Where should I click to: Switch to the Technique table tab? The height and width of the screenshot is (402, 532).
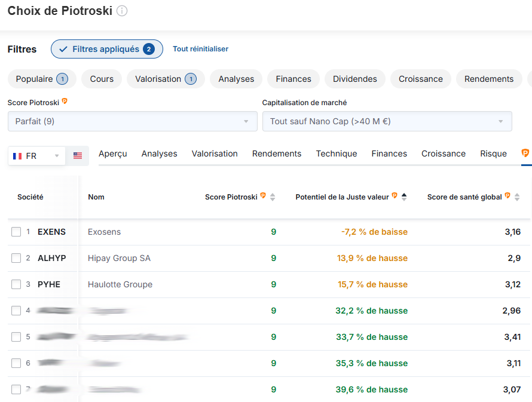tap(336, 154)
